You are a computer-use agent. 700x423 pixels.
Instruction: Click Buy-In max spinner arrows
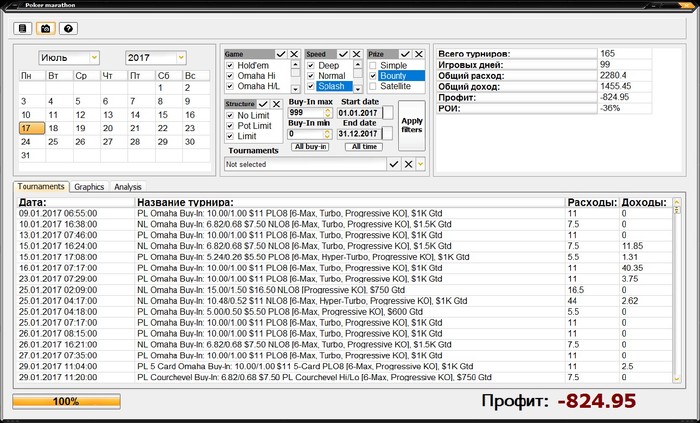(328, 113)
